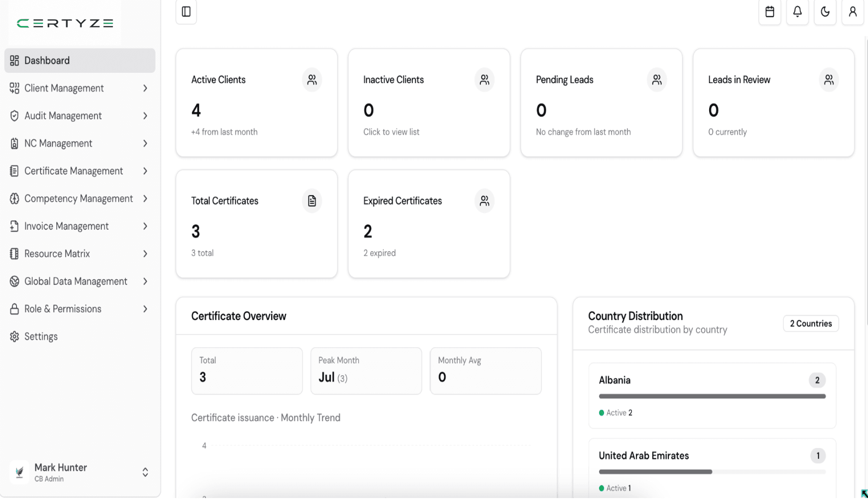Click the Certyze logo
This screenshot has height=499, width=868.
click(65, 23)
